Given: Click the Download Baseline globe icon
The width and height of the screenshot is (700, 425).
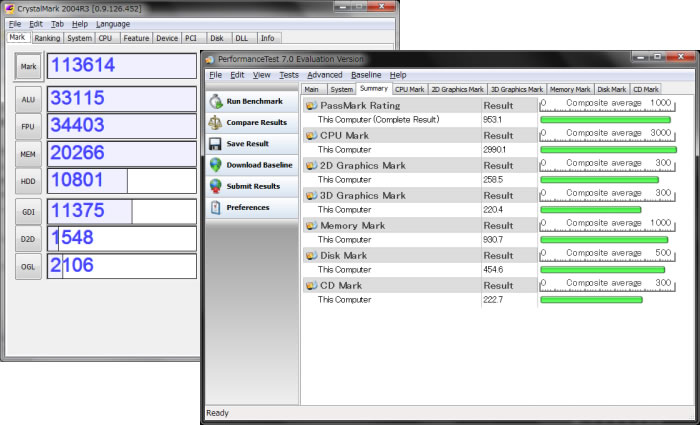Looking at the screenshot, I should coord(216,165).
